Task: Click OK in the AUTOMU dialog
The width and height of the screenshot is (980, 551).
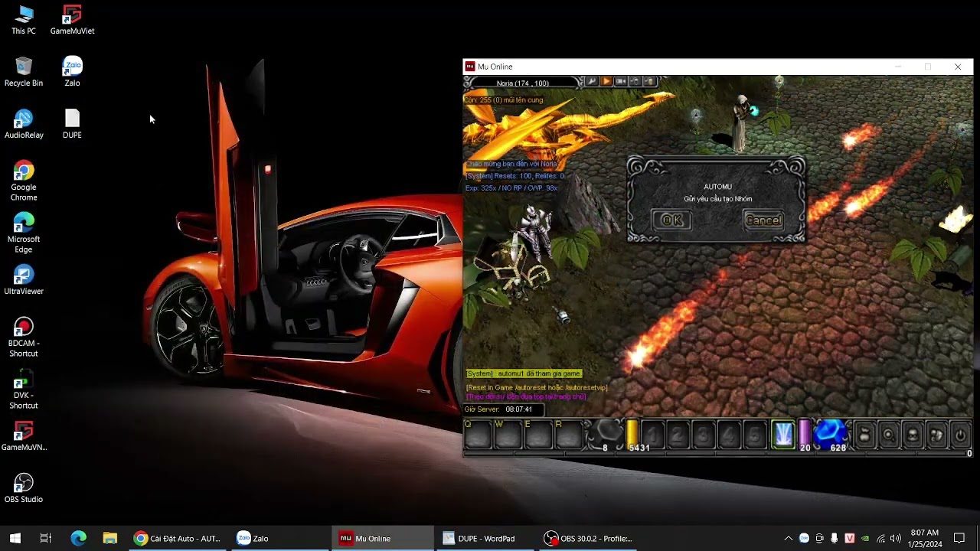Action: (x=671, y=220)
